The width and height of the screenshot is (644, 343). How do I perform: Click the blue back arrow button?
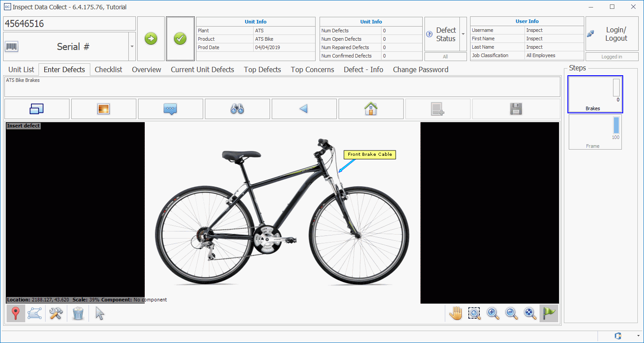[x=304, y=109]
